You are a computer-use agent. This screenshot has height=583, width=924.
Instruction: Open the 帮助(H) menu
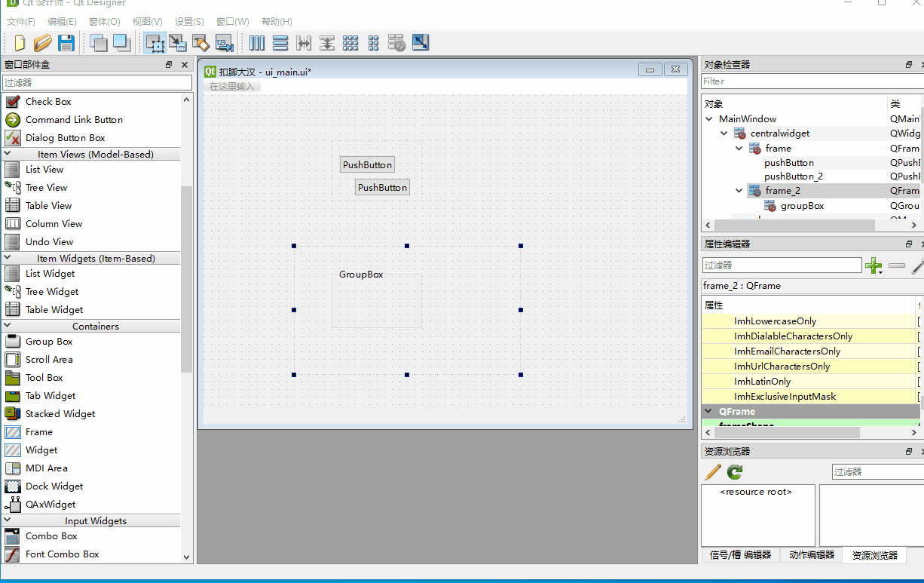[277, 22]
